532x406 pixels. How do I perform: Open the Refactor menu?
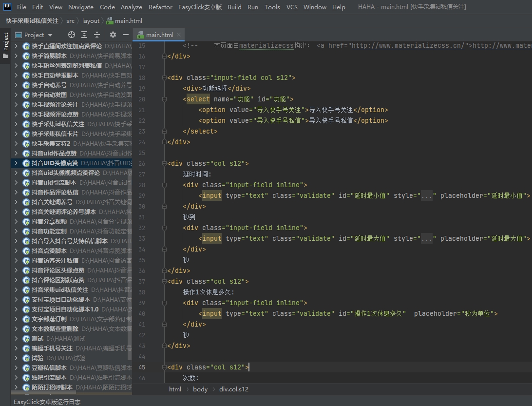pos(160,7)
